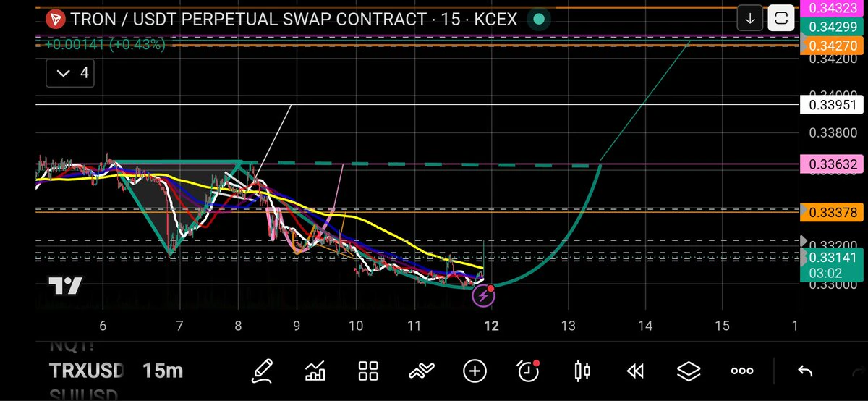Viewport: 868px width, 401px height.
Task: Open the 15m interval selector
Action: click(x=163, y=371)
